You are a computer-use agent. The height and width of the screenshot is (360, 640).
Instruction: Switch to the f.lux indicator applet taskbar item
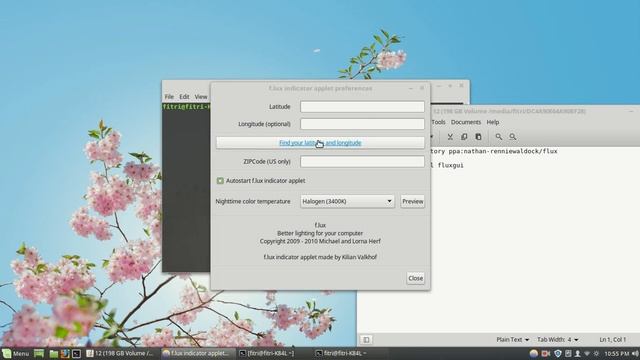(x=197, y=353)
